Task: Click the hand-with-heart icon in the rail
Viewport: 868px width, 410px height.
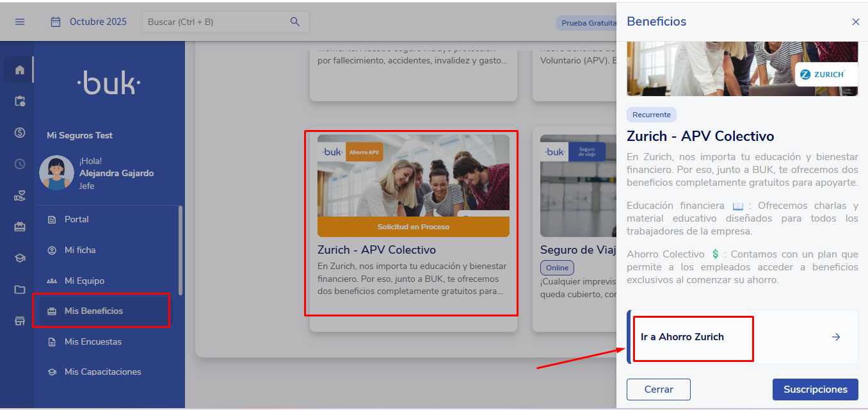Action: pyautogui.click(x=20, y=196)
